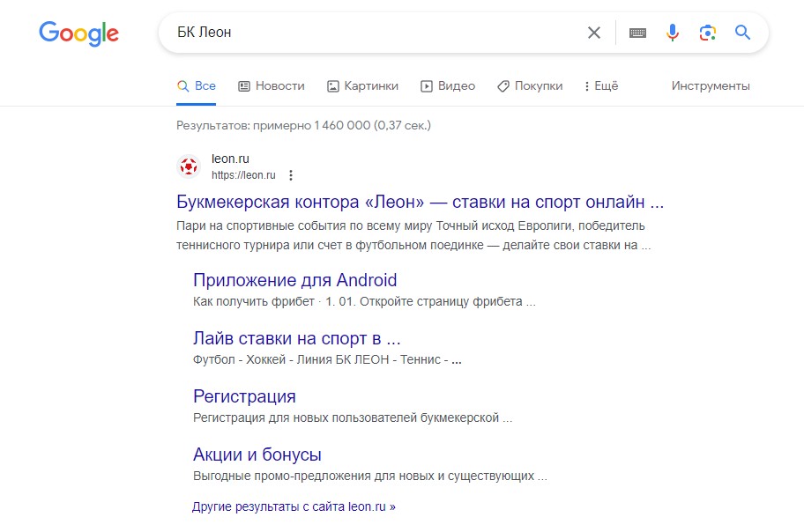Open Букмекерская контора «Леон» result link

[420, 202]
